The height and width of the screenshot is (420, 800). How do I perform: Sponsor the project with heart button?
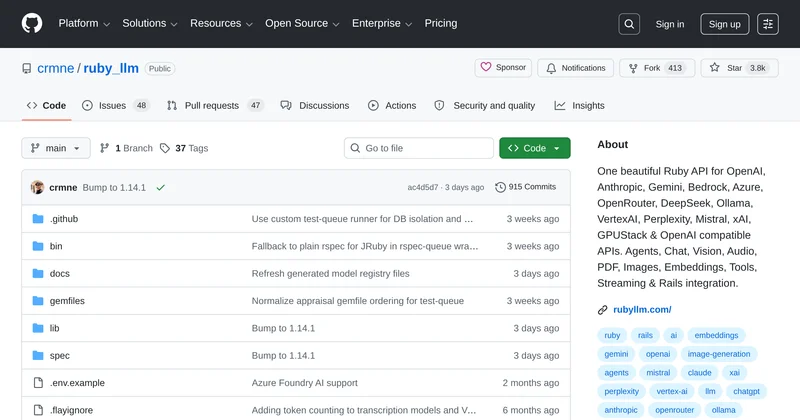click(503, 68)
